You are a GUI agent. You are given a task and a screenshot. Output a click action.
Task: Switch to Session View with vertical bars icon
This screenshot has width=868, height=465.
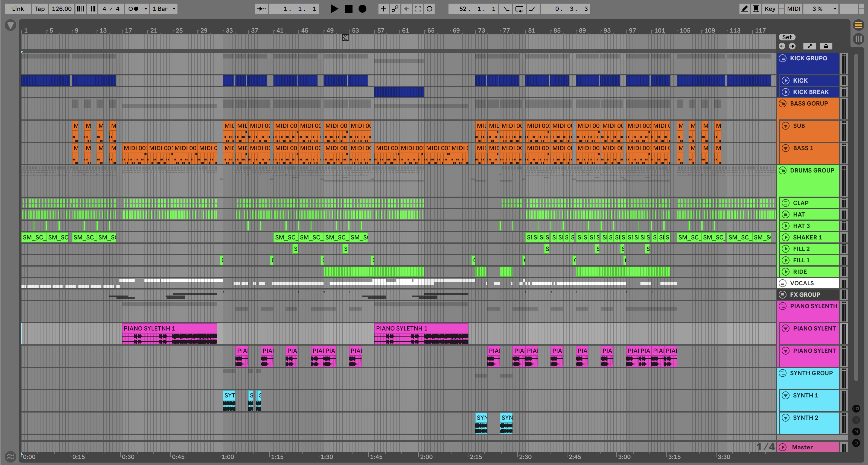858,39
